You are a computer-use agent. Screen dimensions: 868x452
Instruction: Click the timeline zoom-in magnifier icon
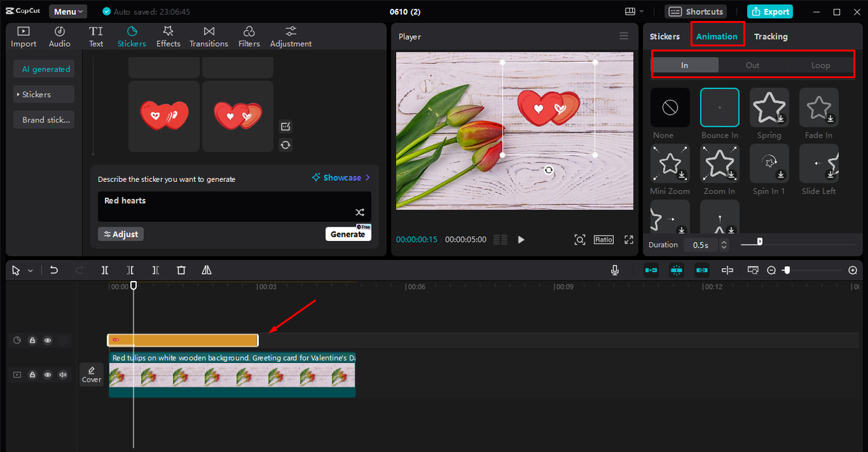click(853, 270)
